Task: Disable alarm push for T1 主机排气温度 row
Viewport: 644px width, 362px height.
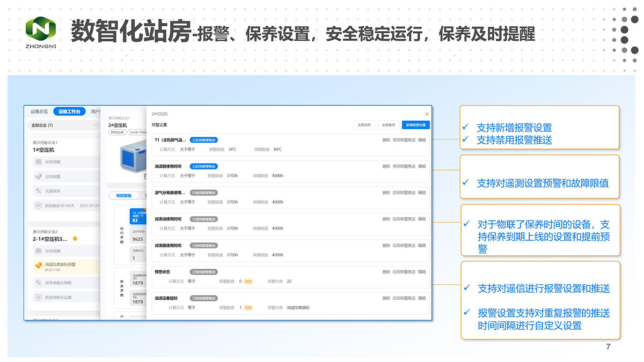Action: click(x=404, y=139)
